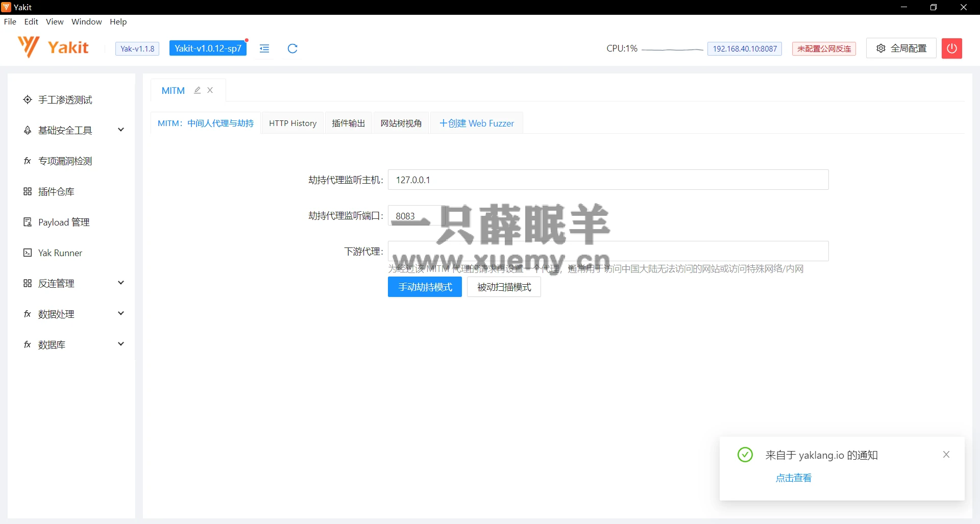The height and width of the screenshot is (524, 980).
Task: Switch to 网站树视角 tab
Action: [x=401, y=123]
